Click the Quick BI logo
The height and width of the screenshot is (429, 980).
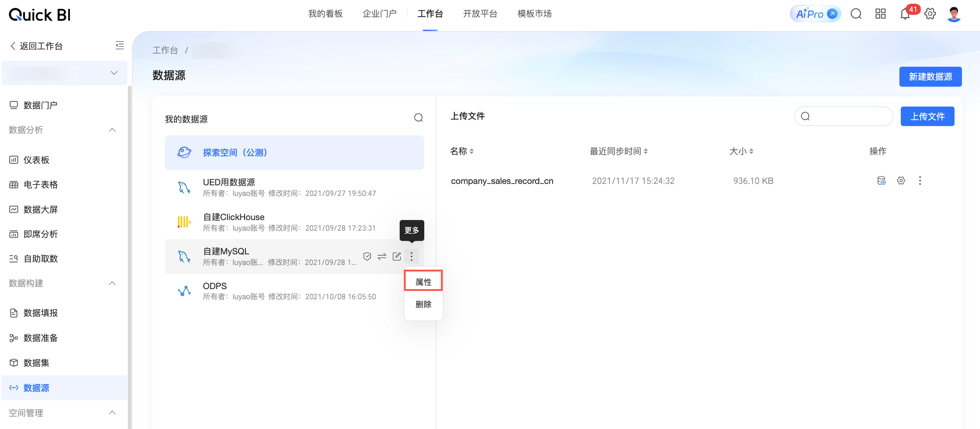tap(40, 15)
